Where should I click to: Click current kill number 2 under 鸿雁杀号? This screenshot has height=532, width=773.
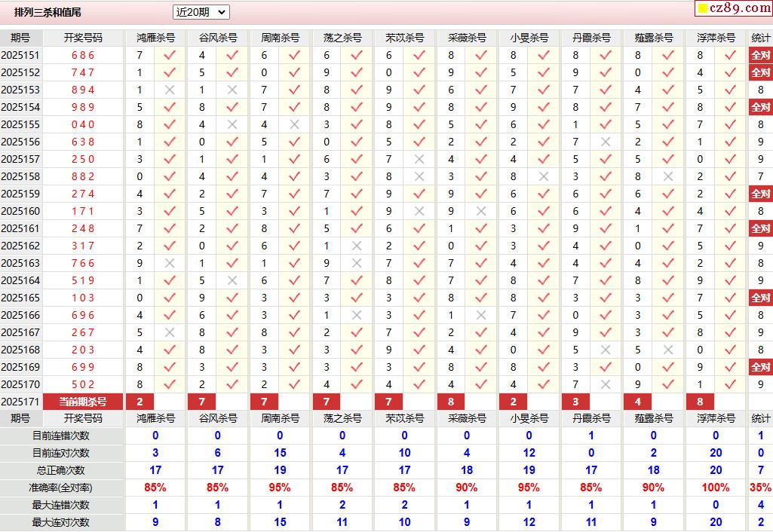click(x=140, y=402)
